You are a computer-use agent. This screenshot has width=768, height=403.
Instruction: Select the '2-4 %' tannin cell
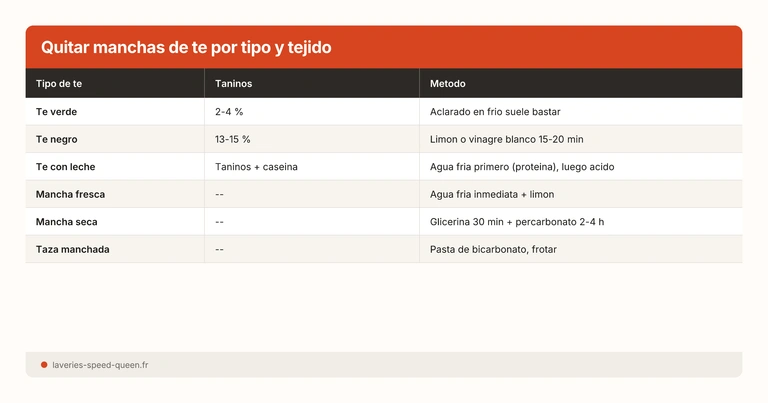[x=229, y=111]
